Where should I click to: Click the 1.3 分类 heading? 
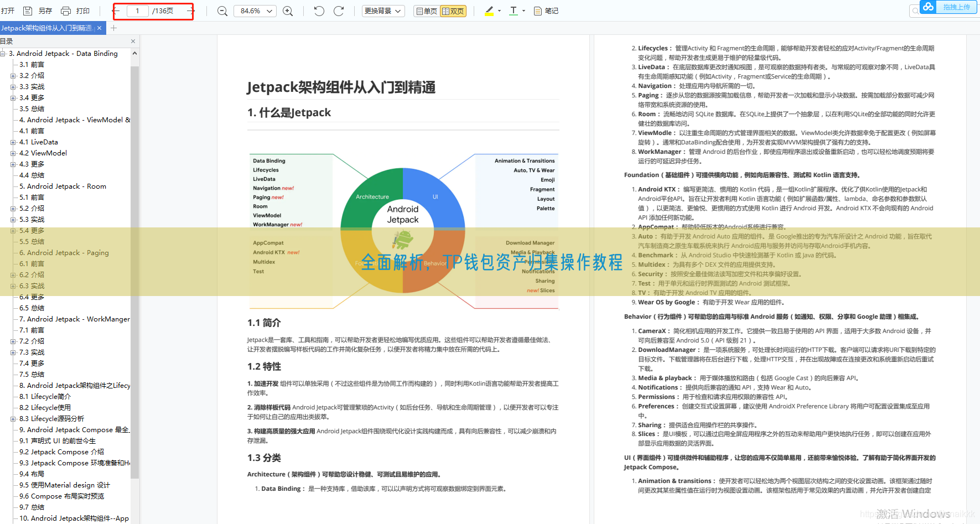point(264,458)
